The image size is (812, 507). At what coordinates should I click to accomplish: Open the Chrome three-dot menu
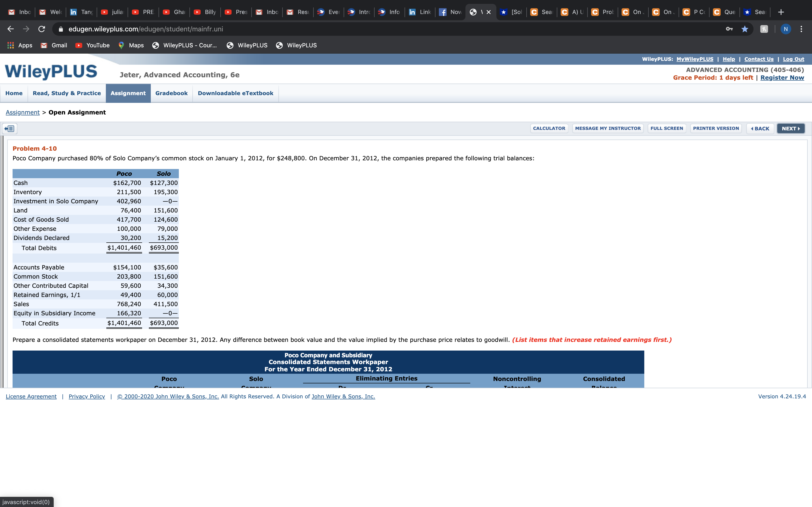[801, 29]
